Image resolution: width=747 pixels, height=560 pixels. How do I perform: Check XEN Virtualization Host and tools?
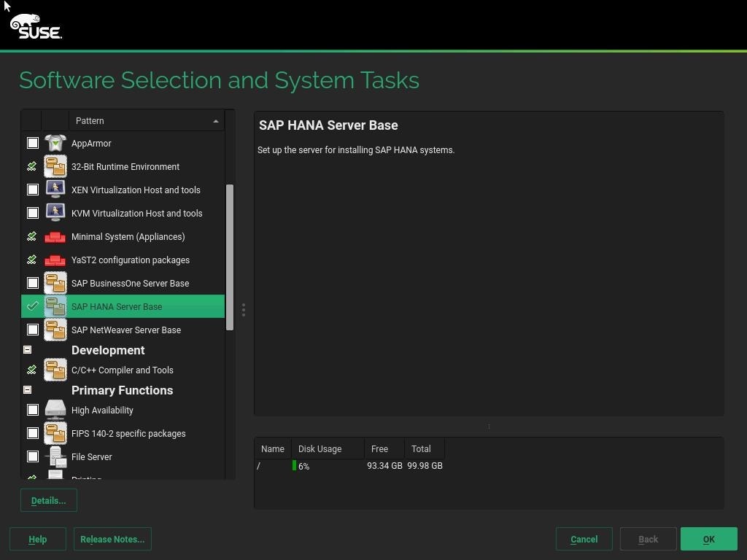coord(32,190)
